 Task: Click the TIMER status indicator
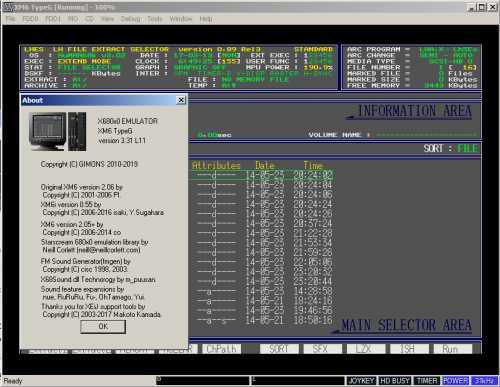[427, 381]
